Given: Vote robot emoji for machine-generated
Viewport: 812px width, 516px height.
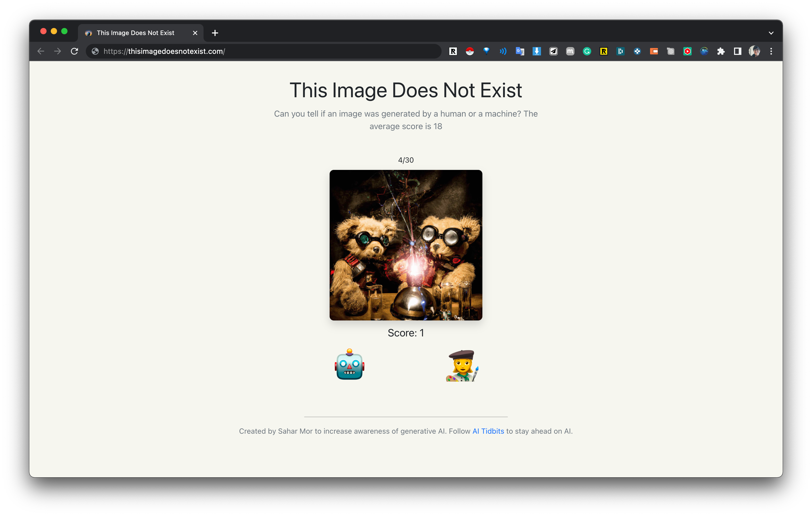Looking at the screenshot, I should [x=350, y=365].
